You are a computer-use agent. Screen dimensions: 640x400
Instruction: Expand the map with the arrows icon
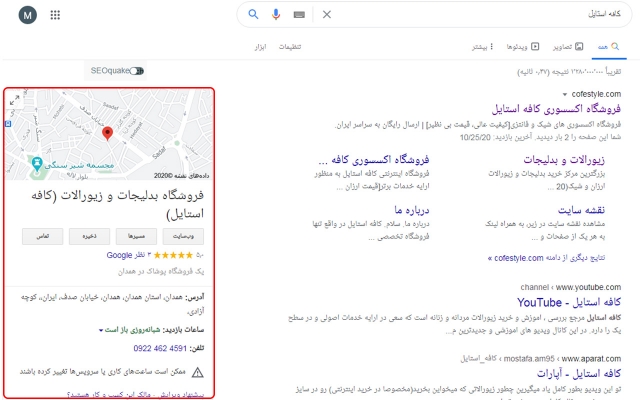(14, 100)
